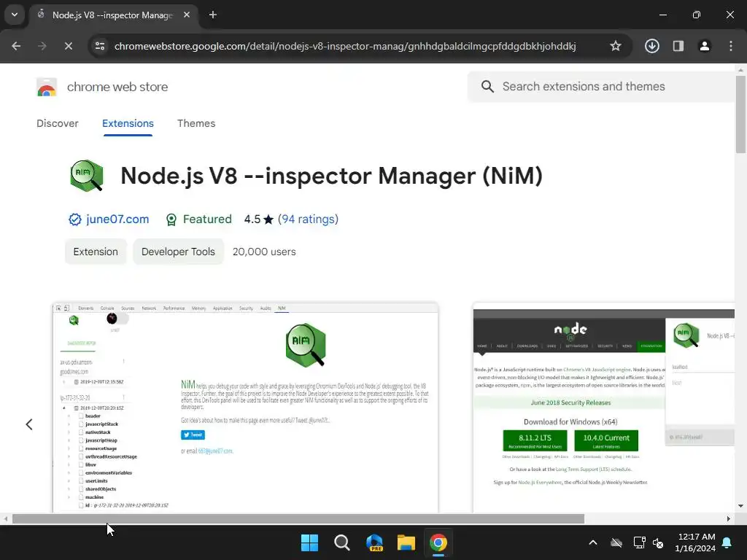Click the Developer Tools category chip
This screenshot has height=560, width=747.
coord(178,252)
